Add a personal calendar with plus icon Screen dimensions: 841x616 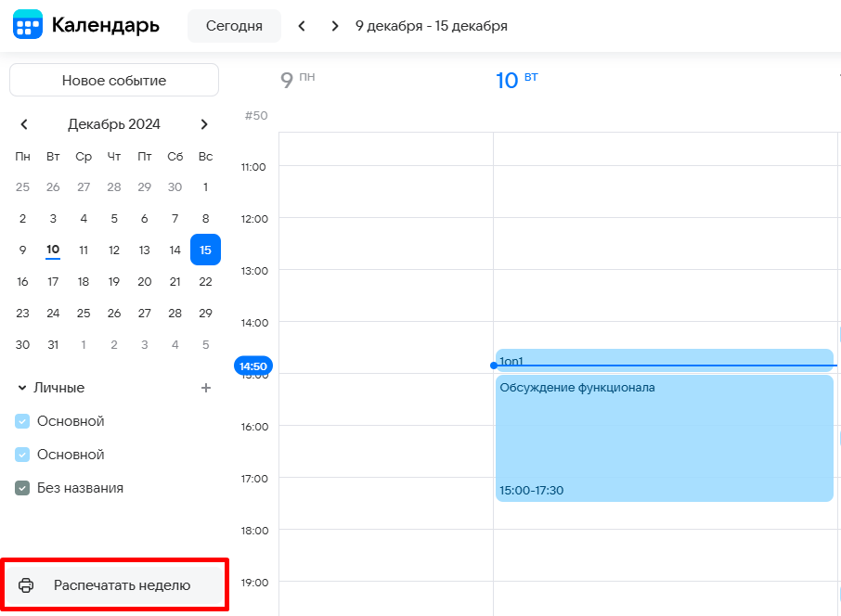[206, 388]
